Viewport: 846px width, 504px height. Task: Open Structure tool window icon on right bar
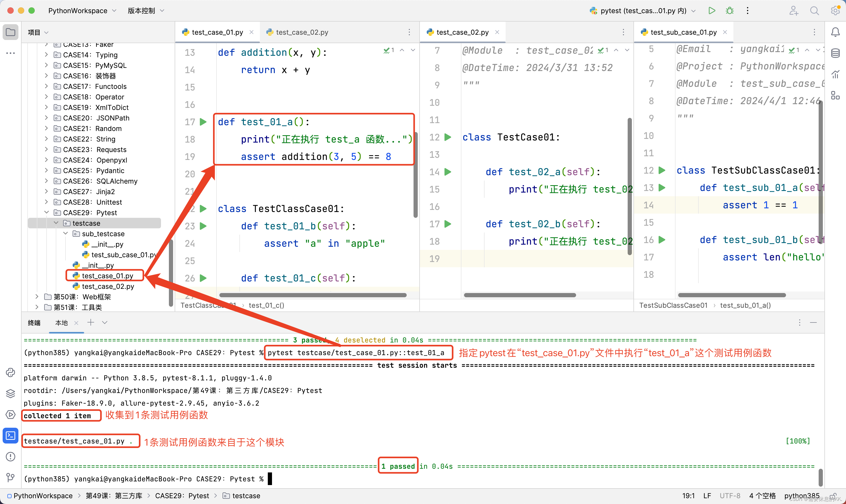835,95
